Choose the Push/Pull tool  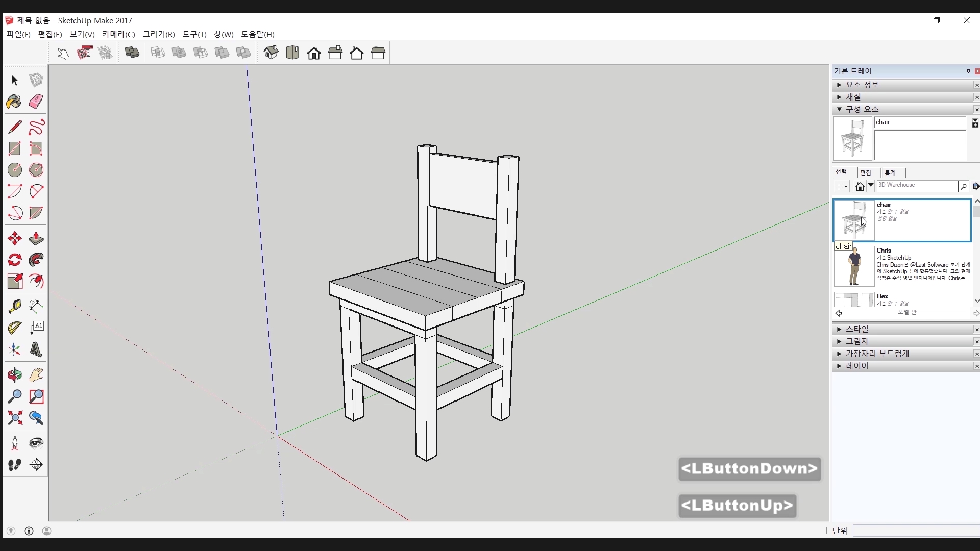(36, 238)
